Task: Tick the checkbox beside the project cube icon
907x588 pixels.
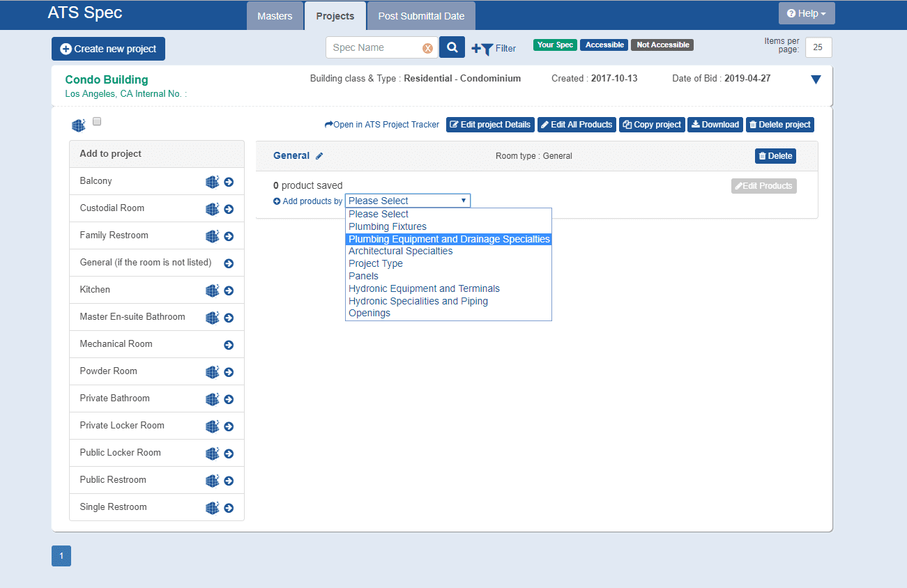Action: pos(97,121)
